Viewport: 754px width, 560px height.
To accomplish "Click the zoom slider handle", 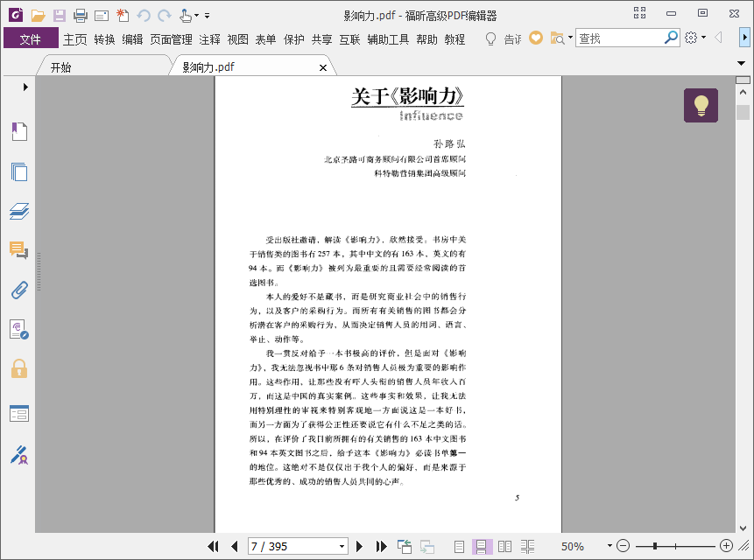I will pos(655,546).
